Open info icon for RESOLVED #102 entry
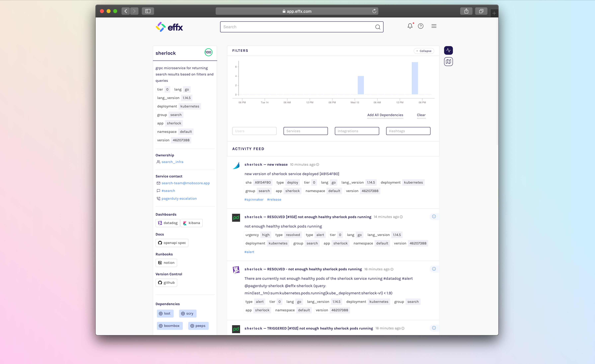 click(434, 216)
